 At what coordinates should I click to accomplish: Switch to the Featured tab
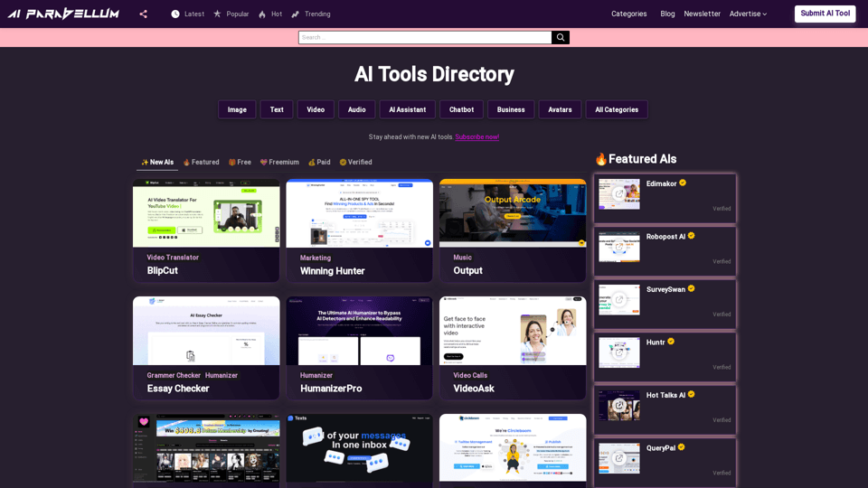pyautogui.click(x=201, y=162)
